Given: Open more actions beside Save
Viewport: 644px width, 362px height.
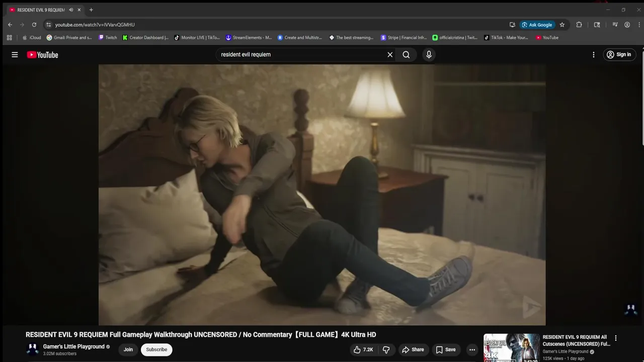Looking at the screenshot, I should click(472, 350).
